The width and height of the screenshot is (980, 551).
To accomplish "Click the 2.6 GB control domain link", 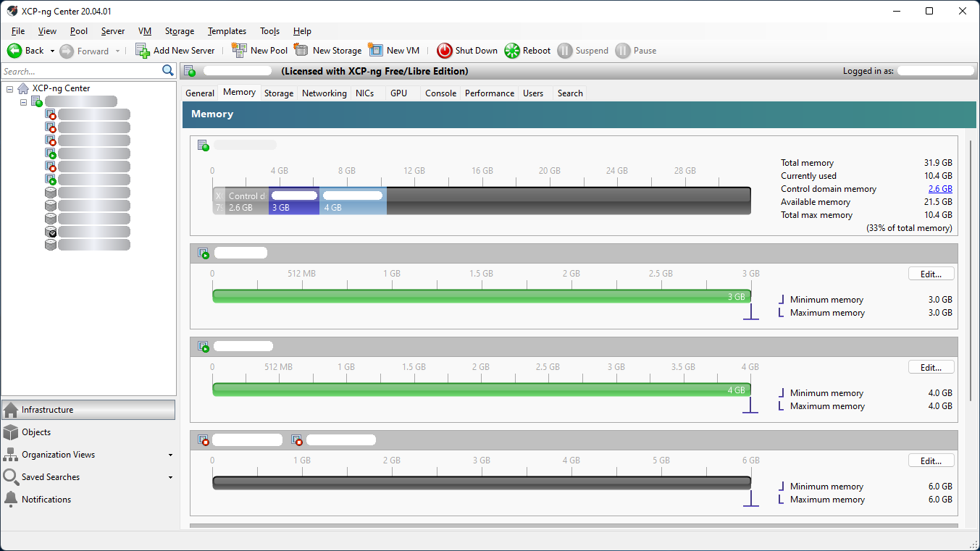I will pos(940,189).
